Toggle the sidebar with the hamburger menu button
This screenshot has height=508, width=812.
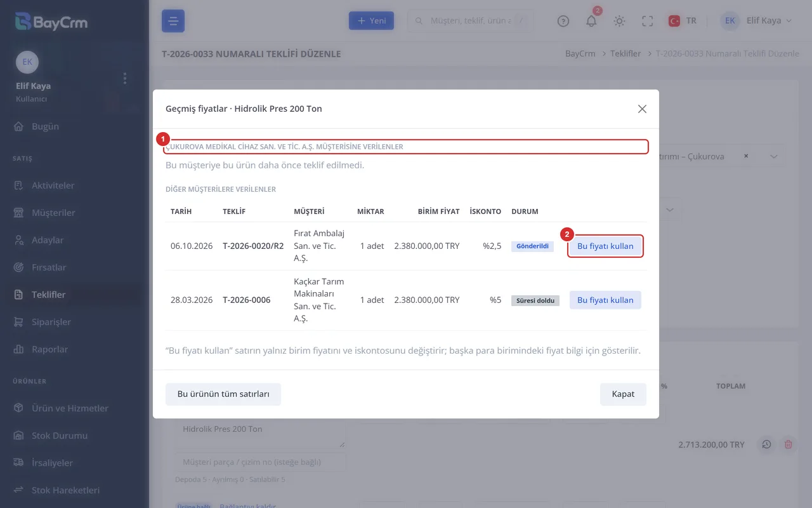(x=173, y=21)
